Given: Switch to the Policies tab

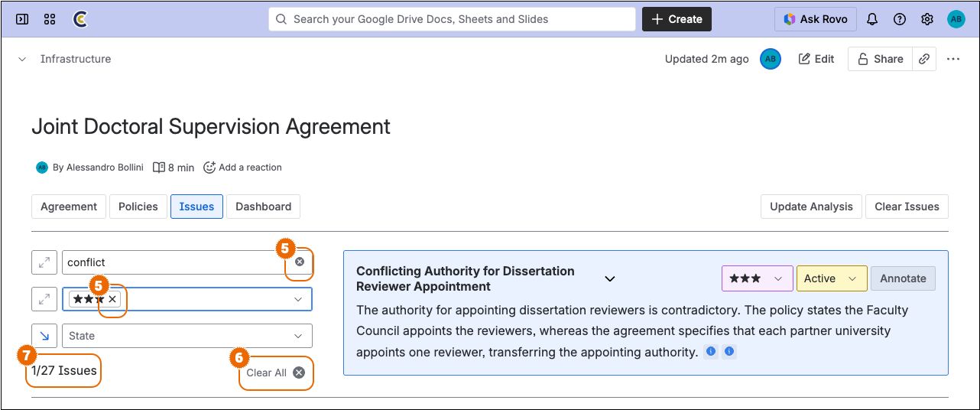Looking at the screenshot, I should [x=138, y=207].
